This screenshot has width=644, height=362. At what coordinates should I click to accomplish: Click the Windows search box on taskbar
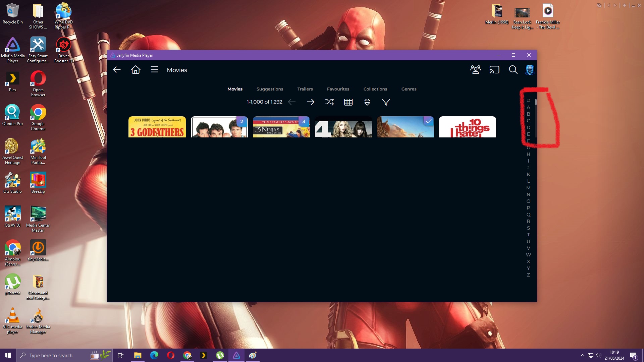(x=54, y=355)
